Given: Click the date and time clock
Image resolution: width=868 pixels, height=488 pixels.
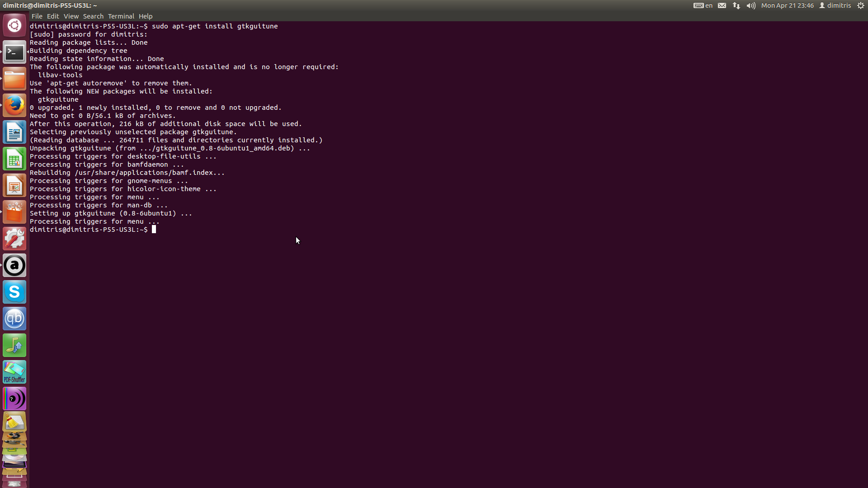Looking at the screenshot, I should point(787,5).
